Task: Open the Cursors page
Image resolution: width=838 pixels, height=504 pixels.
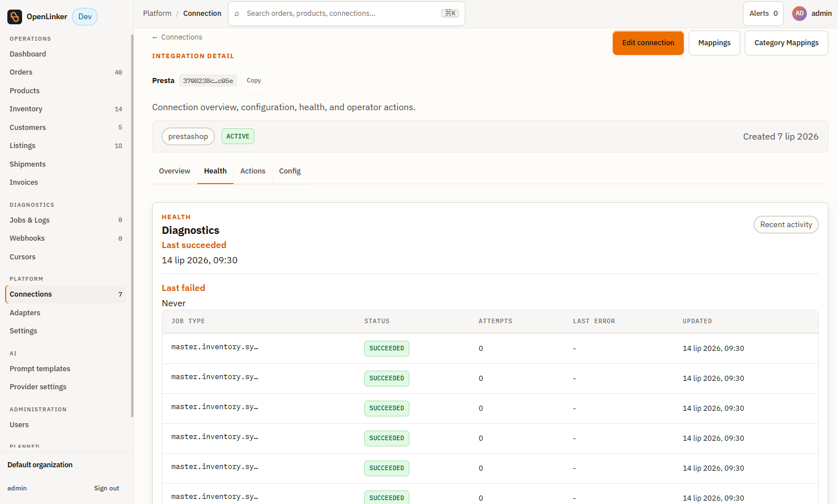Action: click(66, 257)
